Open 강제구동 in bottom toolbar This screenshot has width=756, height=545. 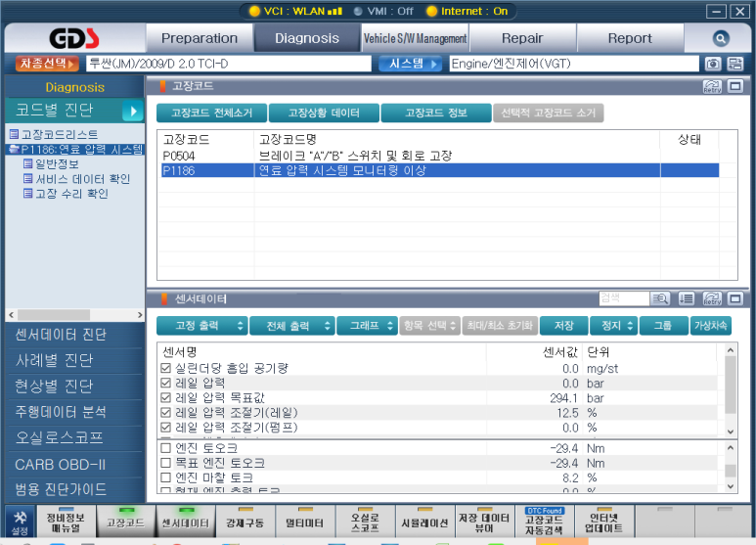coord(245,522)
